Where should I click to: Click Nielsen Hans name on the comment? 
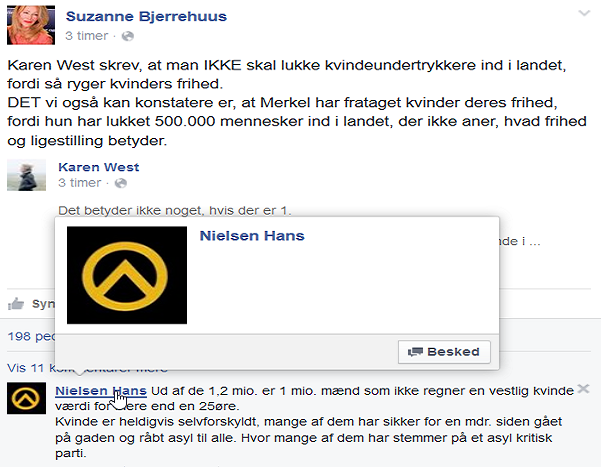(x=101, y=391)
